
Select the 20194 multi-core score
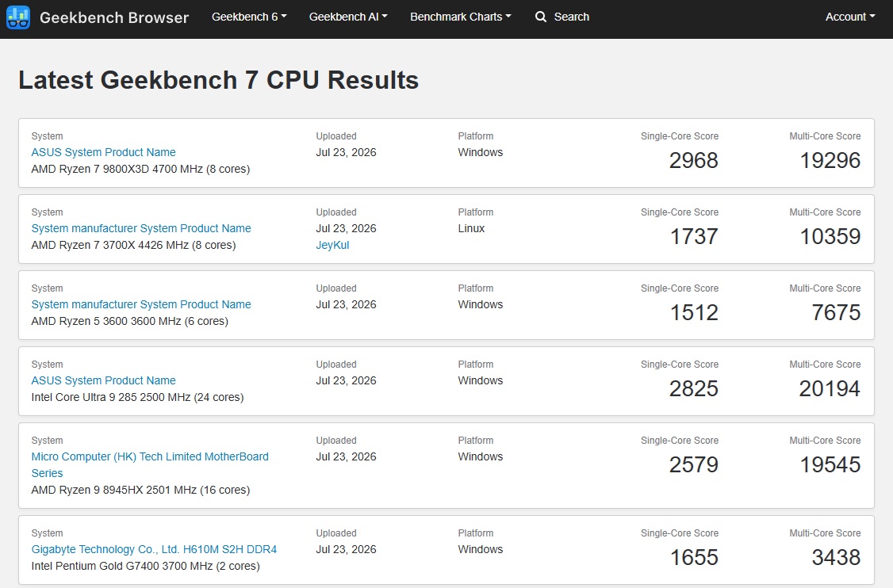pyautogui.click(x=830, y=389)
